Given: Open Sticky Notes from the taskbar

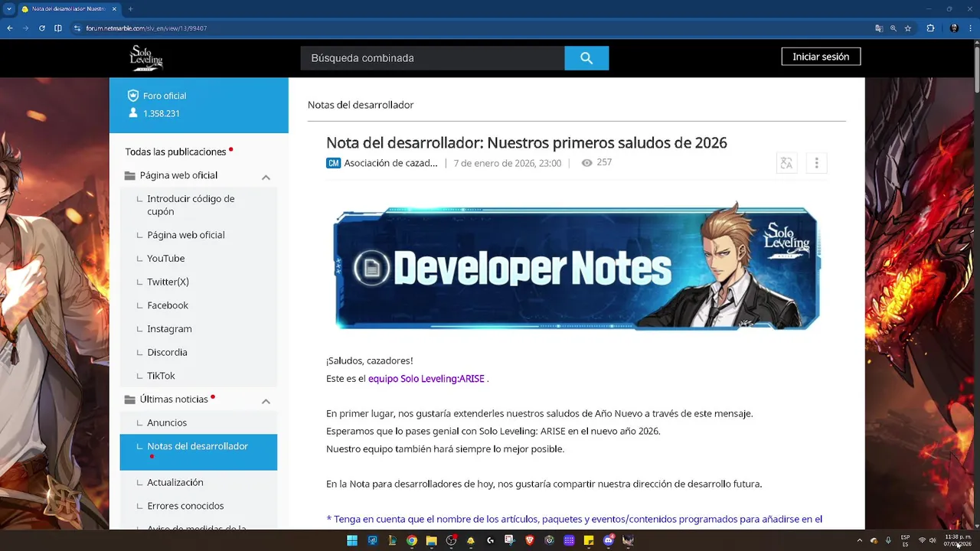Looking at the screenshot, I should pos(589,540).
